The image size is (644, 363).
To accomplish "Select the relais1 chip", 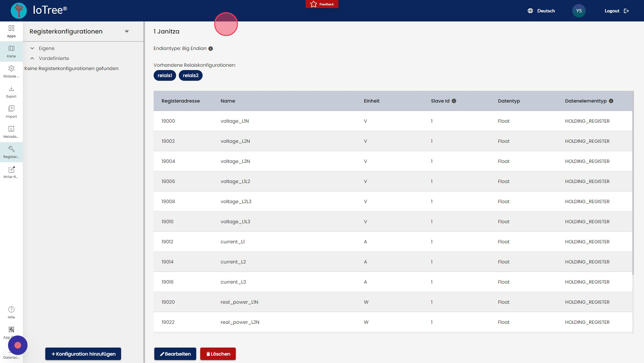I will coord(165,75).
